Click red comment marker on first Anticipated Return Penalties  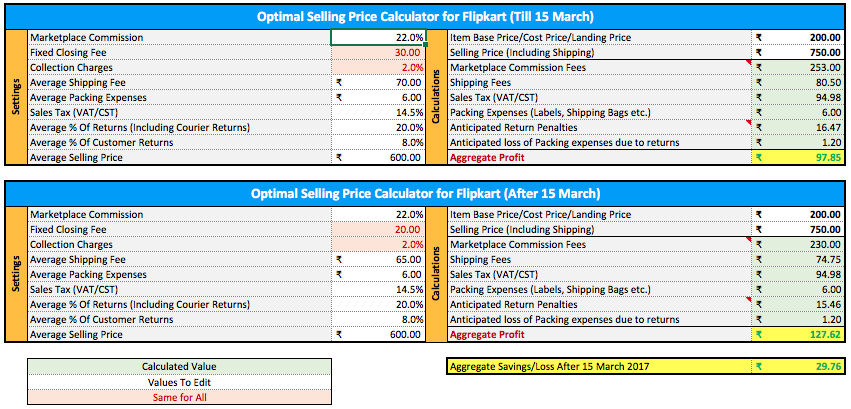point(749,123)
